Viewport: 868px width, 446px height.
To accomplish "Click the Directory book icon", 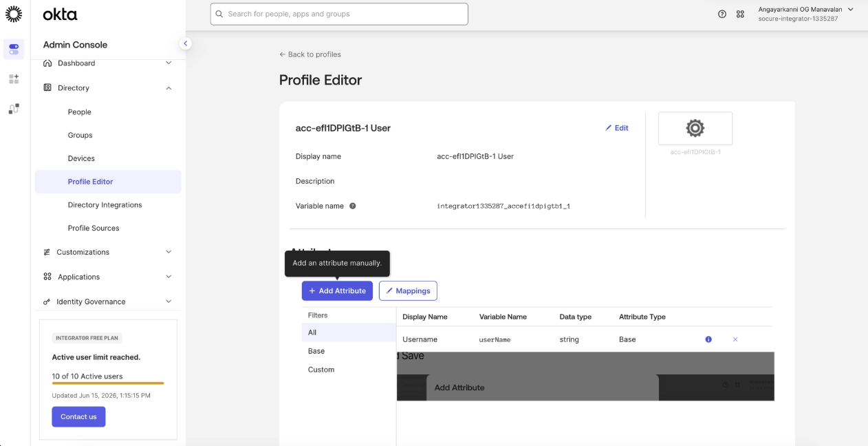I will pos(47,87).
